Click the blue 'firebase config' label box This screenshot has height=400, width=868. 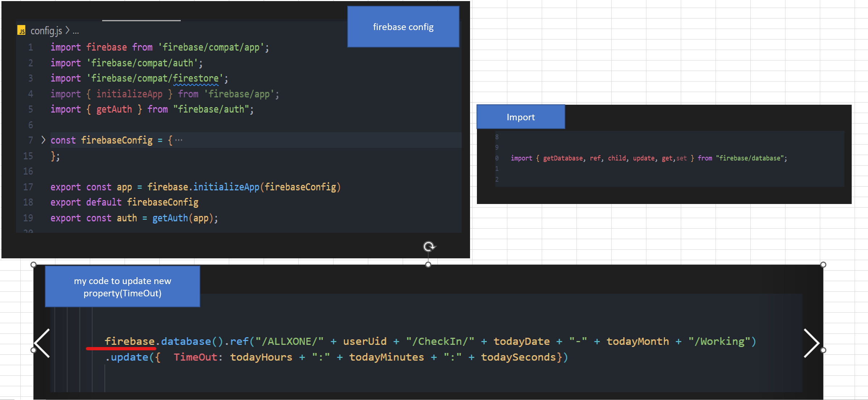tap(403, 27)
